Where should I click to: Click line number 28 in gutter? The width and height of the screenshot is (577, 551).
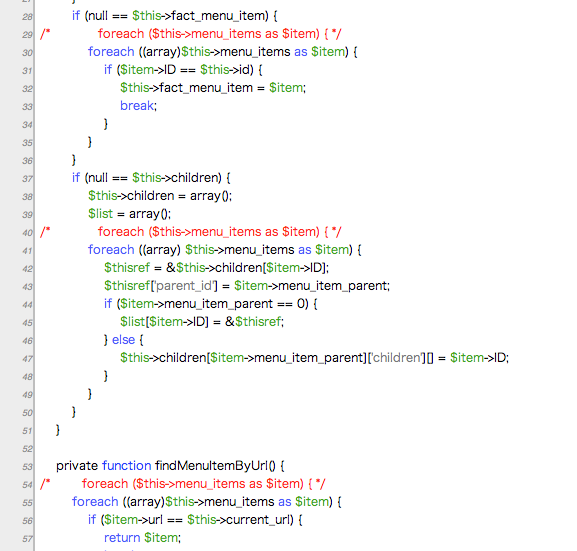point(27,17)
